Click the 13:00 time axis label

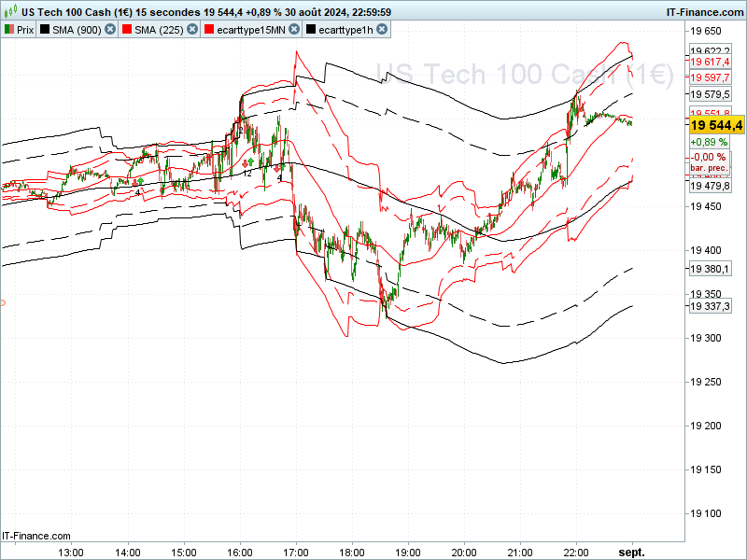point(72,553)
